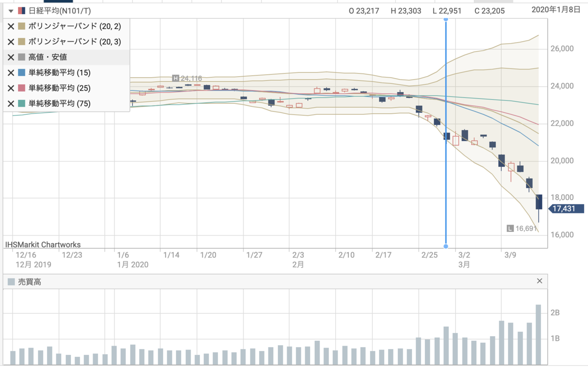Close the 売買高 volume panel
Viewport: 588px width, 371px height.
(x=539, y=281)
